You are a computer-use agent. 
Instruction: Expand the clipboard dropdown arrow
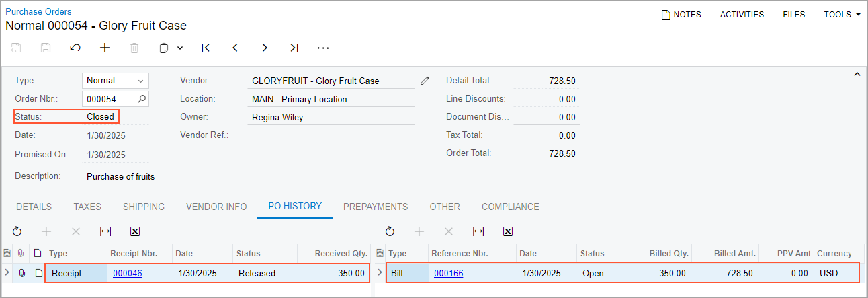tap(180, 48)
